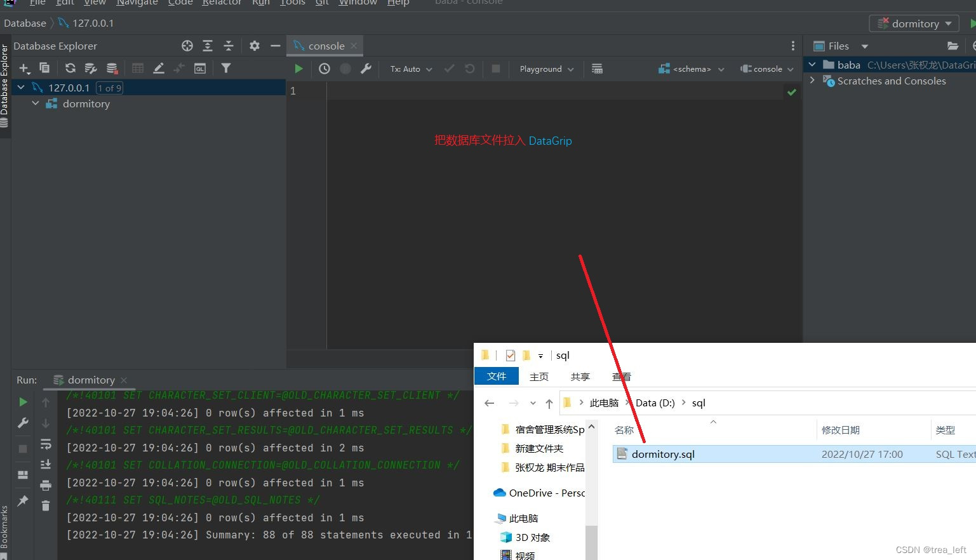
Task: Open the console tab kebab menu
Action: click(792, 46)
